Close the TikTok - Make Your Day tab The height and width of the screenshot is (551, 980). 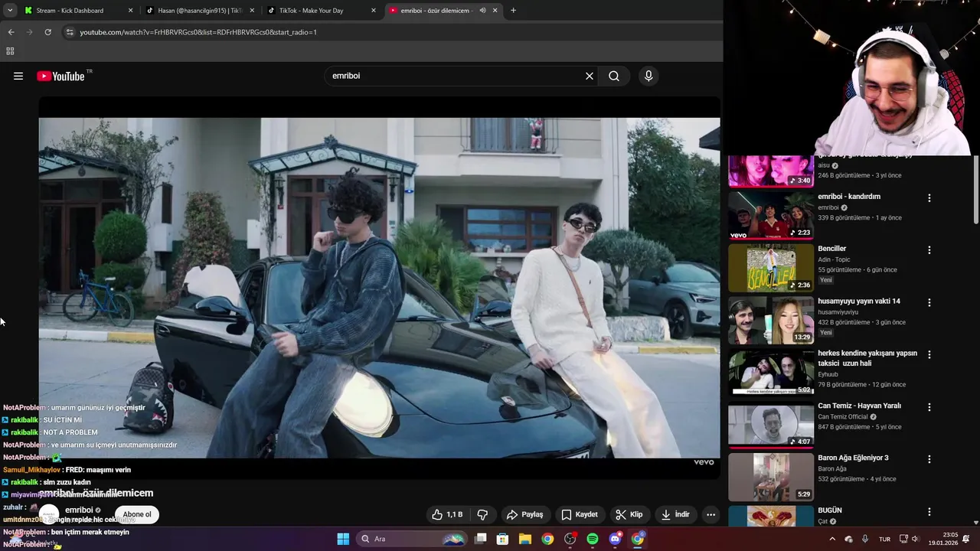[x=374, y=11]
